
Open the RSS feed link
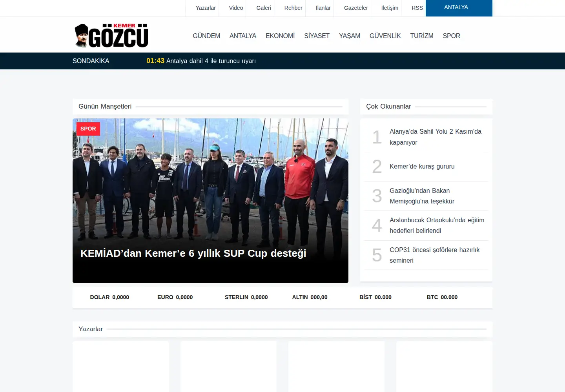click(x=417, y=8)
